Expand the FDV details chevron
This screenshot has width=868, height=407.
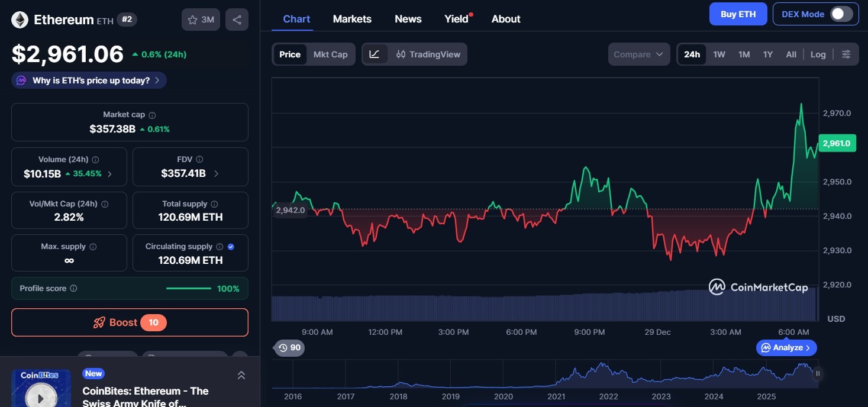216,174
